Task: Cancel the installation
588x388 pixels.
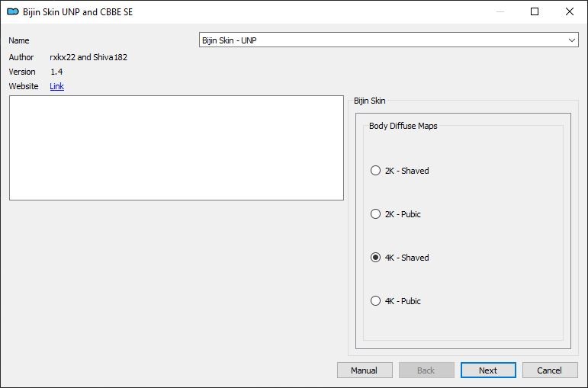Action: pyautogui.click(x=549, y=370)
